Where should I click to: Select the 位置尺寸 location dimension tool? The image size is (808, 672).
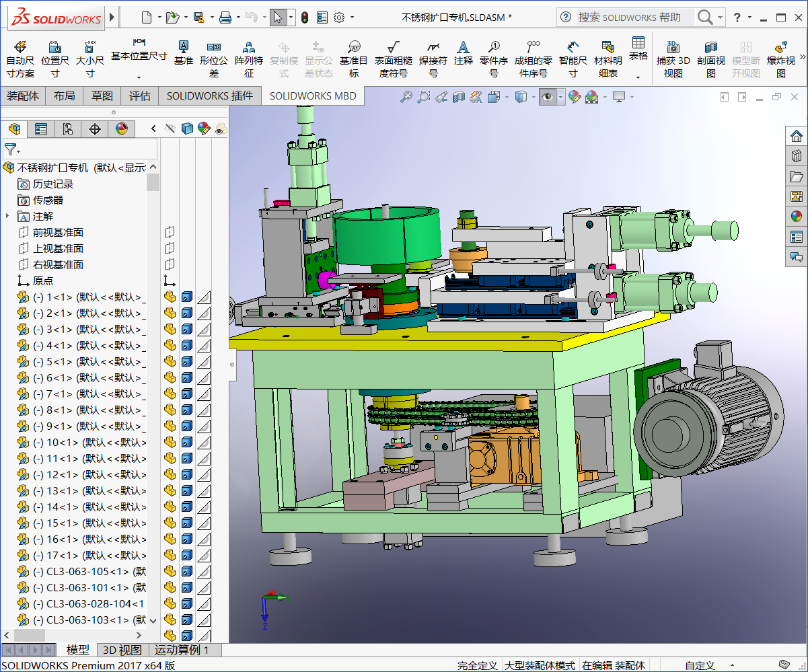pos(55,59)
